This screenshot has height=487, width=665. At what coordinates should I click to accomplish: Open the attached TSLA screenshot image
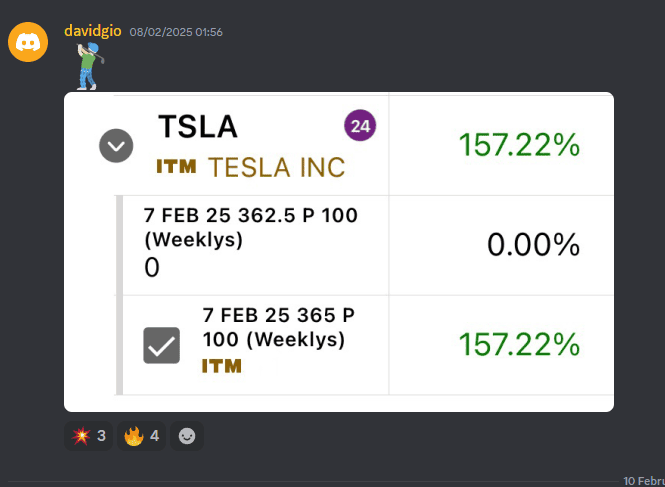(x=339, y=252)
